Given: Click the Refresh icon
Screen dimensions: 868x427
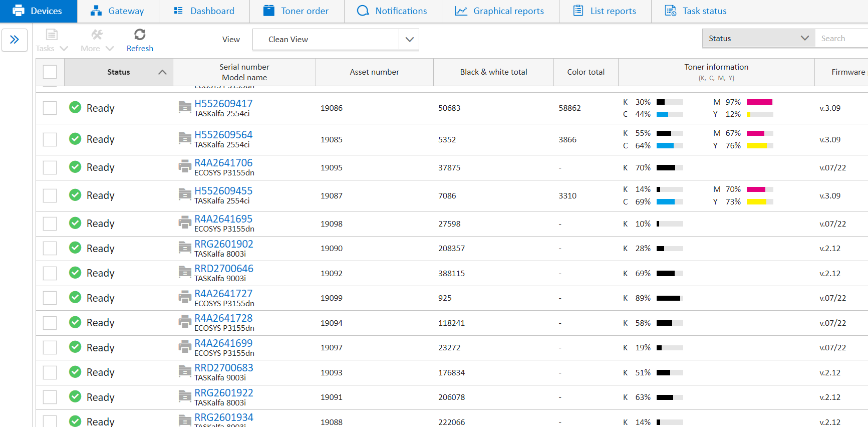Looking at the screenshot, I should pos(140,35).
